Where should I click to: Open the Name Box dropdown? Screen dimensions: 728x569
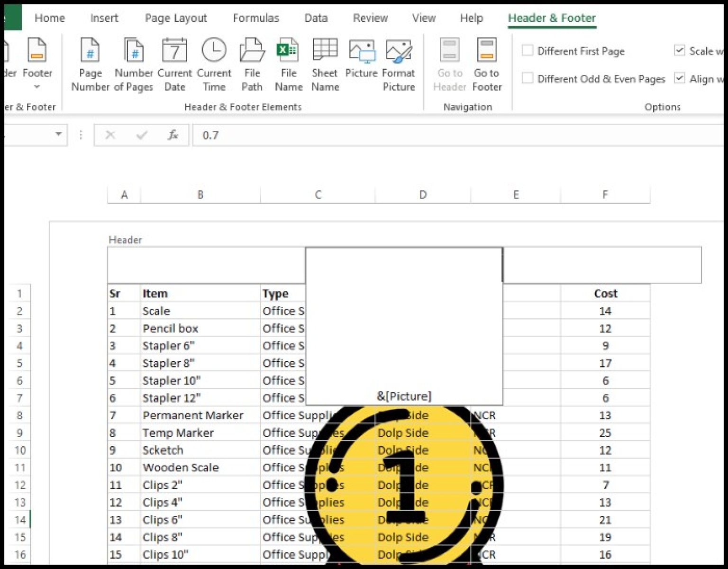pyautogui.click(x=59, y=135)
